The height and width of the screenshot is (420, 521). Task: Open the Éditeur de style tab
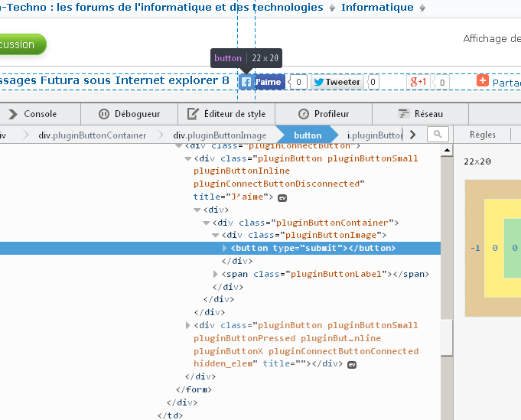point(226,114)
